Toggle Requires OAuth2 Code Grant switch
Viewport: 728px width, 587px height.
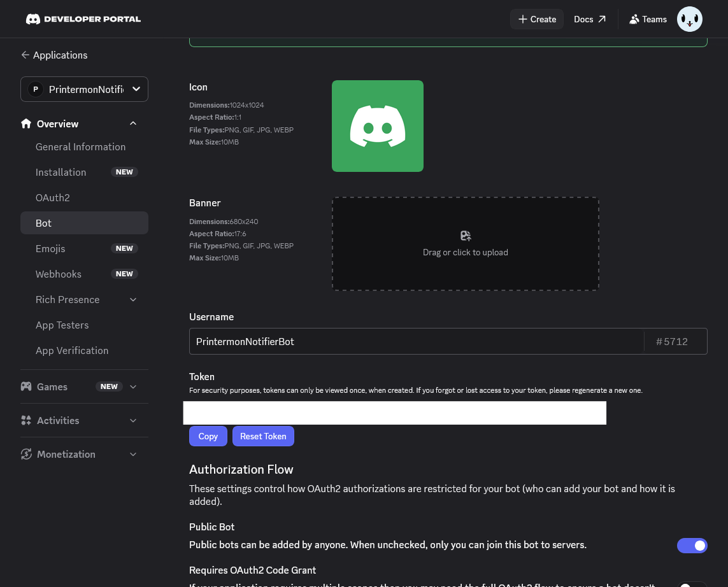692,584
